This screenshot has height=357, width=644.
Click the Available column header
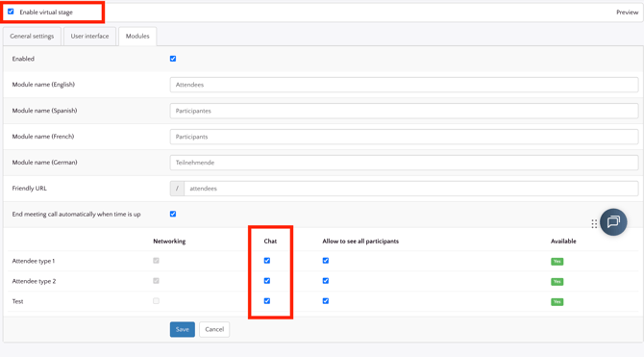coord(563,241)
